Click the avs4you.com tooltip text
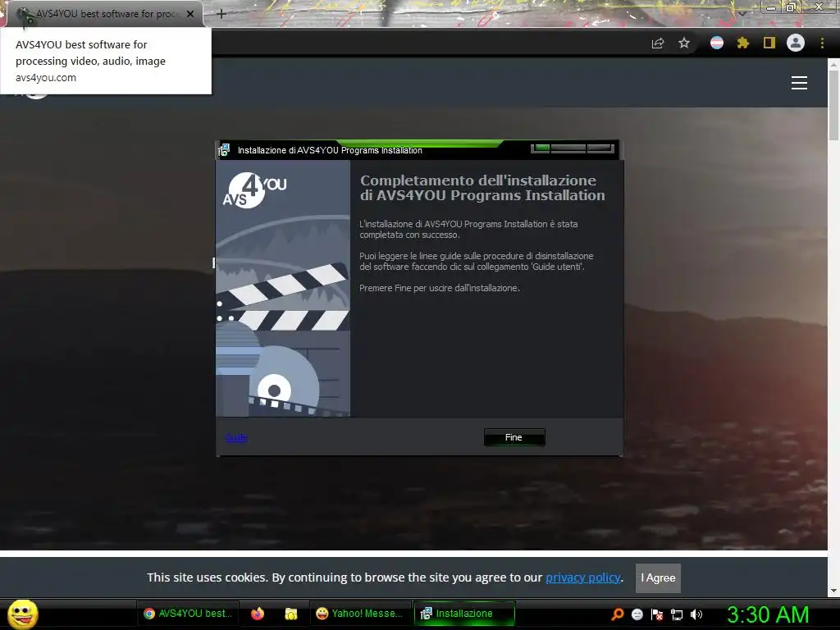840x630 pixels. [46, 78]
